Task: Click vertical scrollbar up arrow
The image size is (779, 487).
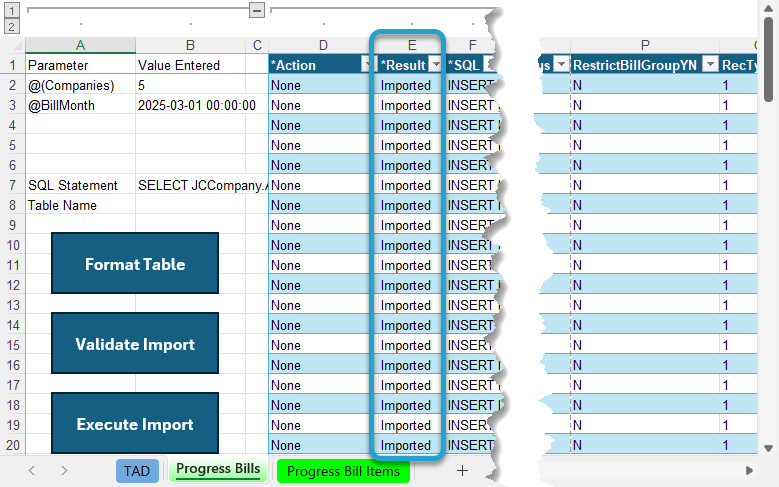Action: pyautogui.click(x=768, y=8)
